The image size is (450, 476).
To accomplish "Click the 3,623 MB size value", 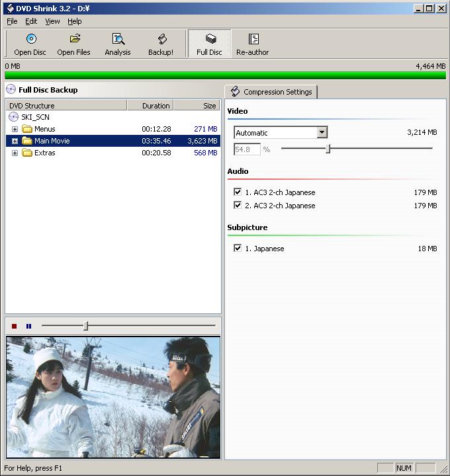I will tap(202, 141).
